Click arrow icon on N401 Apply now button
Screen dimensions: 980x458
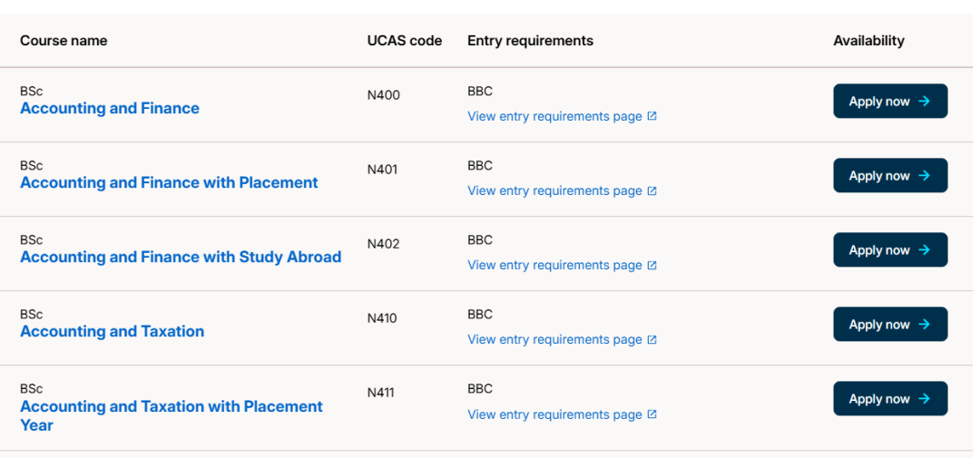point(925,176)
